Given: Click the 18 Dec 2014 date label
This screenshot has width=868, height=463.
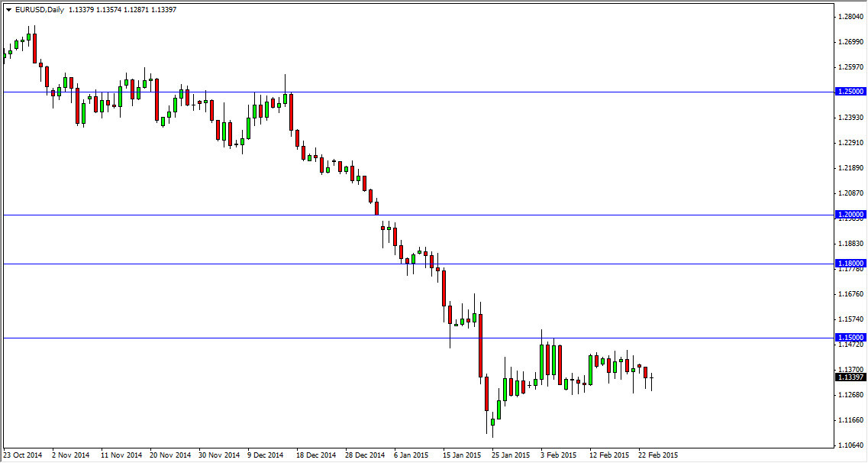Looking at the screenshot, I should (x=317, y=455).
